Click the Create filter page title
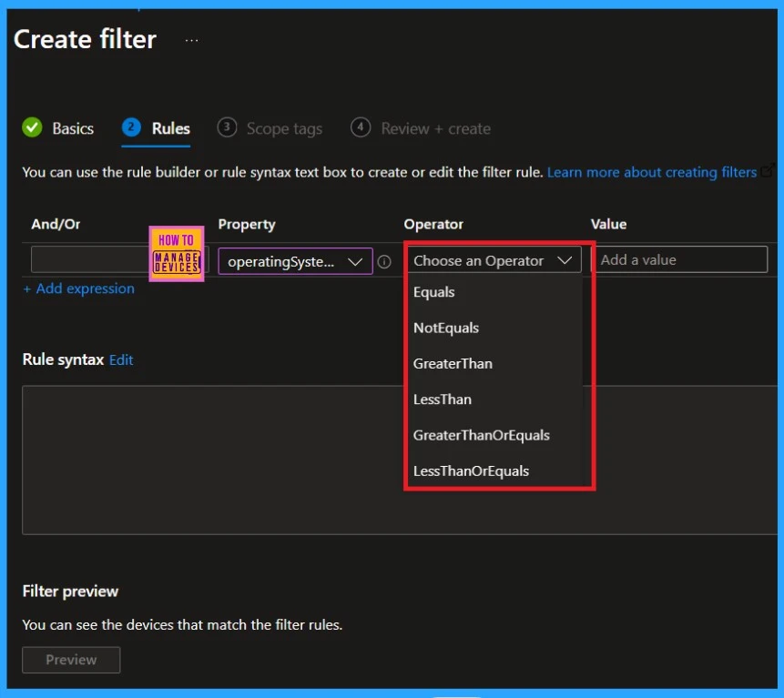The height and width of the screenshot is (698, 784). coord(85,39)
